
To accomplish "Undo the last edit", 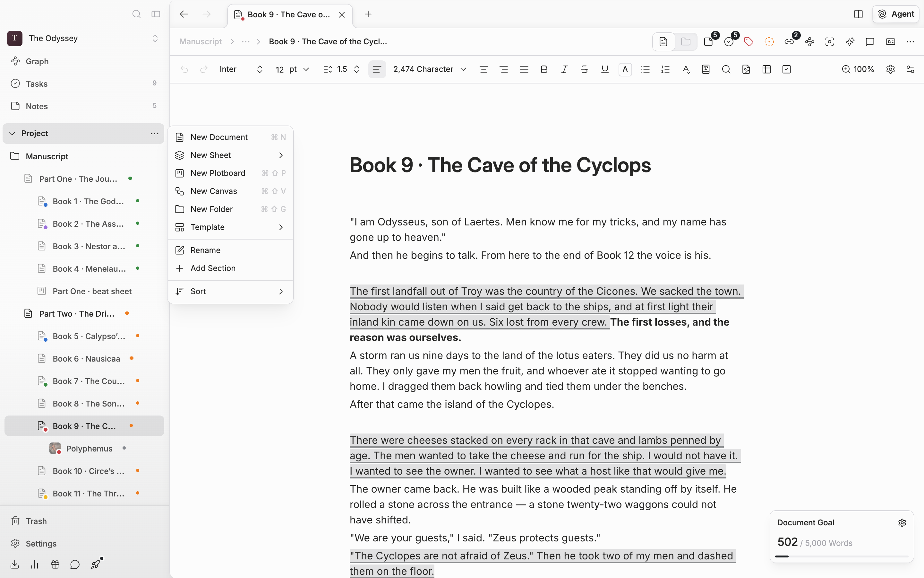I will [x=184, y=69].
